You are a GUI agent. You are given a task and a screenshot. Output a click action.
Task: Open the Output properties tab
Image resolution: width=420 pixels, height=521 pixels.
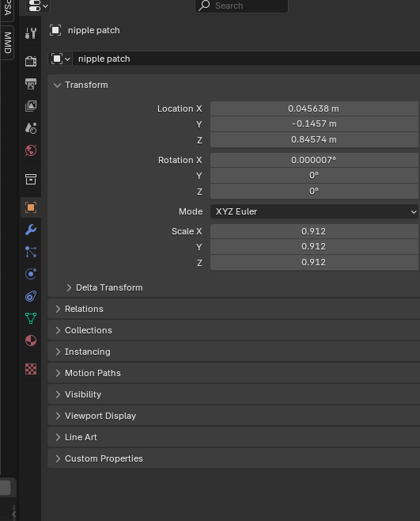coord(31,84)
